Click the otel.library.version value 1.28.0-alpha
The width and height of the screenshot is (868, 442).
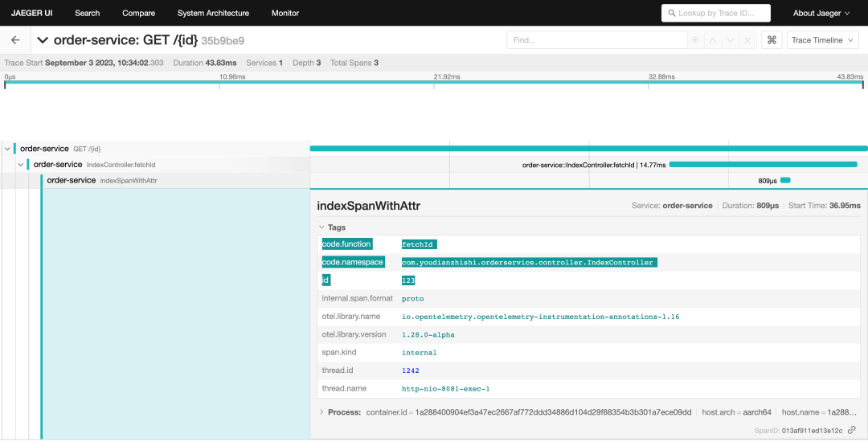(x=428, y=334)
